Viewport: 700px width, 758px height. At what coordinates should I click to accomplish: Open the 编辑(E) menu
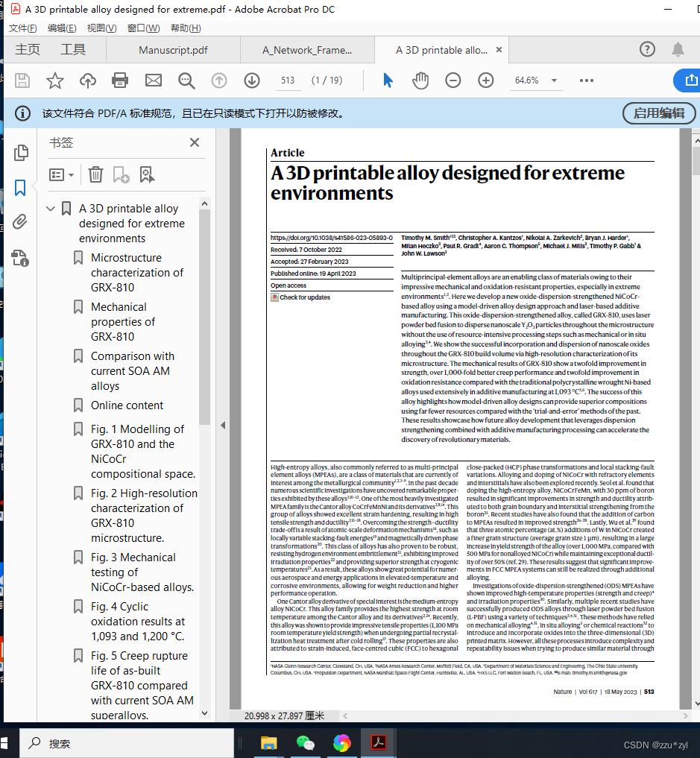tap(62, 28)
